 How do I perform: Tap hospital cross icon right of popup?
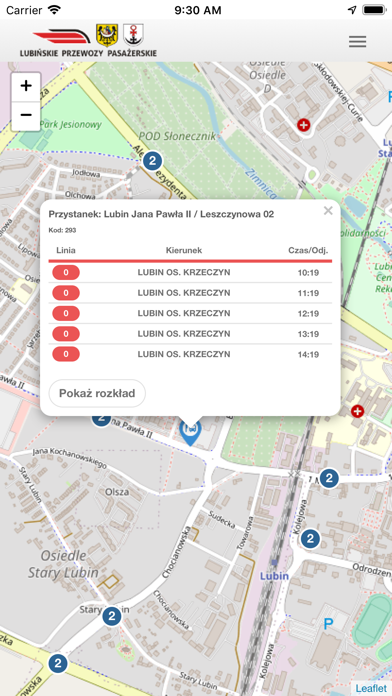pyautogui.click(x=357, y=411)
